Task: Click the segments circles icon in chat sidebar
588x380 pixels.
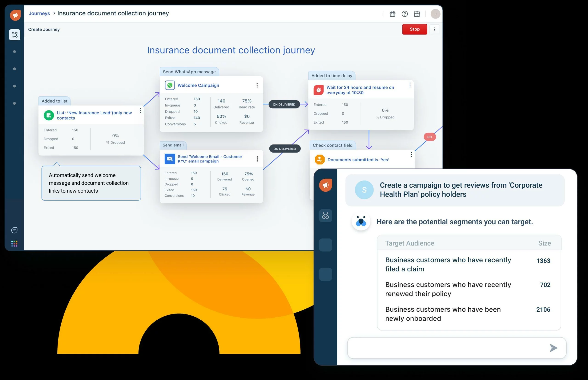Action: coord(325,216)
